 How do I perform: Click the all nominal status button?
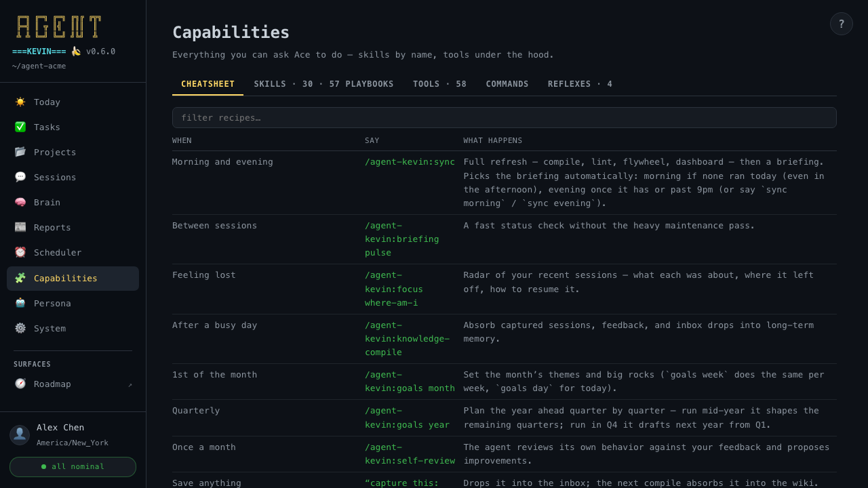tap(73, 467)
